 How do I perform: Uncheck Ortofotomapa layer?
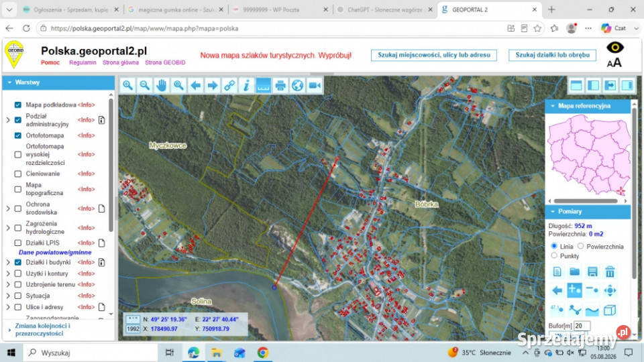coord(17,135)
